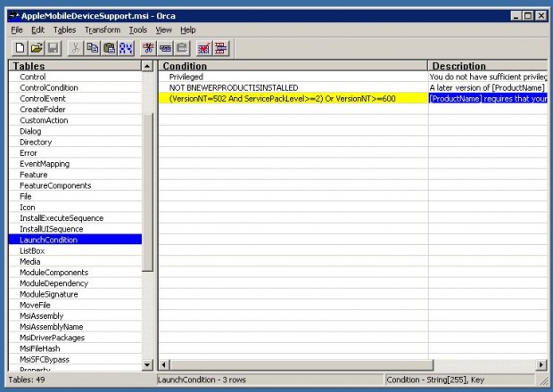This screenshot has width=553, height=392.
Task: Click the Open file folder icon
Action: (x=36, y=47)
